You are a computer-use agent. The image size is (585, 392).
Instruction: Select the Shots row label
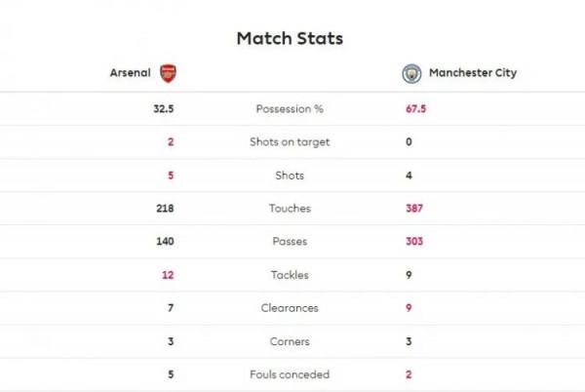click(290, 176)
